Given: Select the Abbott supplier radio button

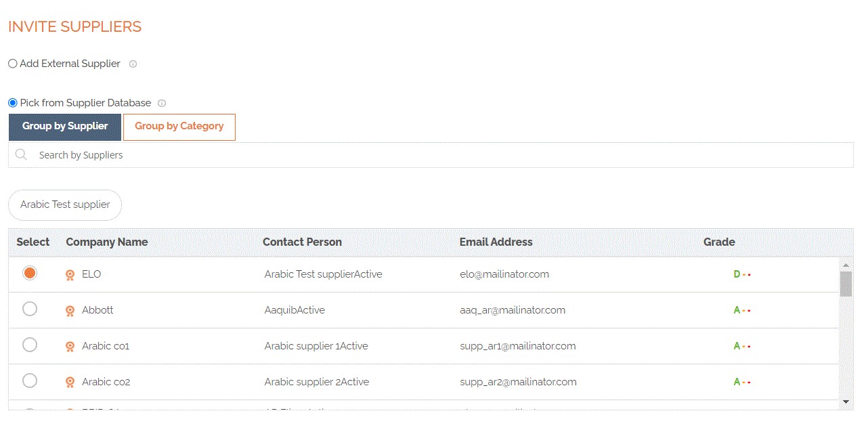Looking at the screenshot, I should tap(30, 309).
